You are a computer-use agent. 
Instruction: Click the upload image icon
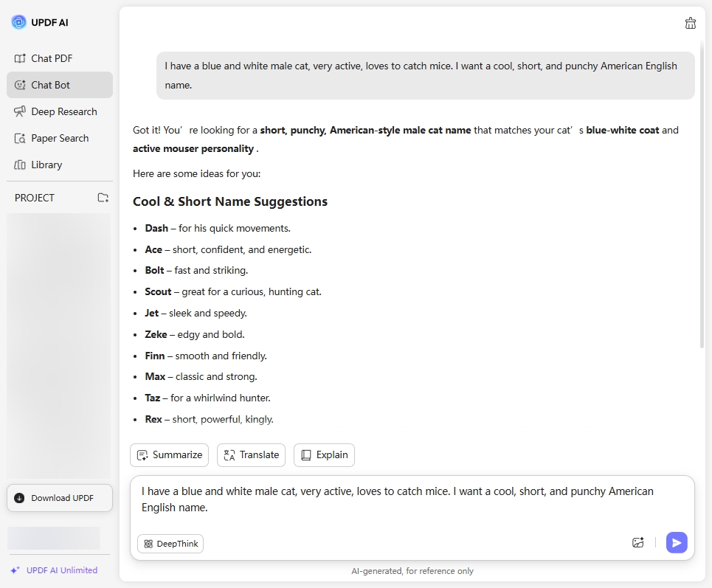tap(638, 543)
